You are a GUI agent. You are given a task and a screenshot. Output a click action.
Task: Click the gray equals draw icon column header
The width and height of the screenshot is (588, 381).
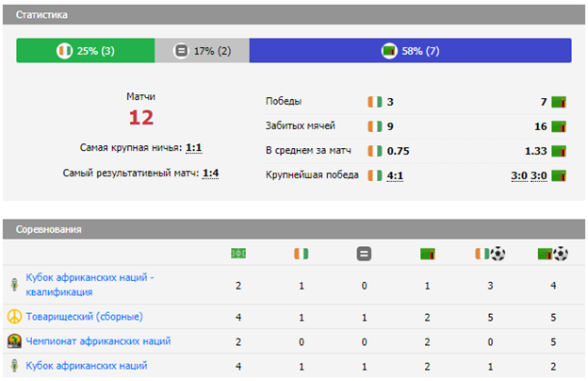click(x=364, y=254)
